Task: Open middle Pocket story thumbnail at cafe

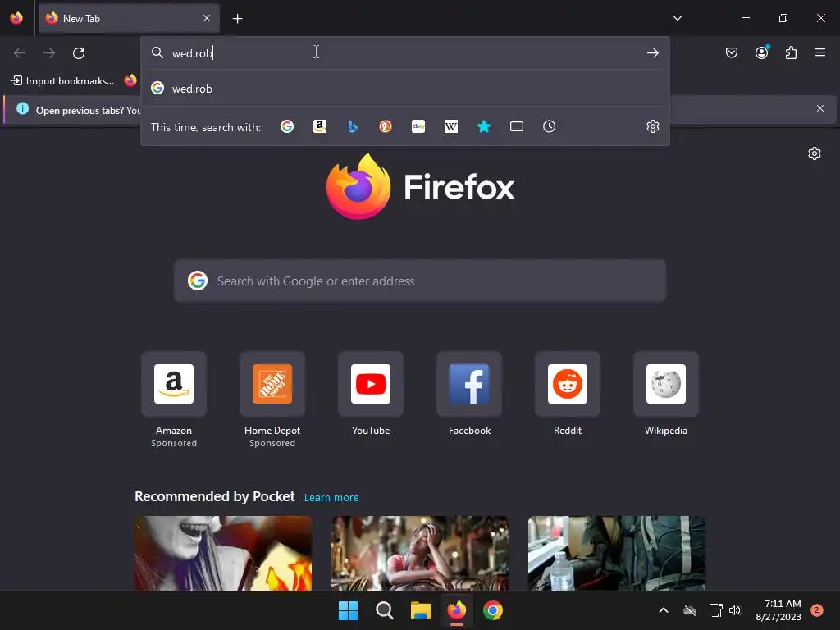Action: (420, 554)
